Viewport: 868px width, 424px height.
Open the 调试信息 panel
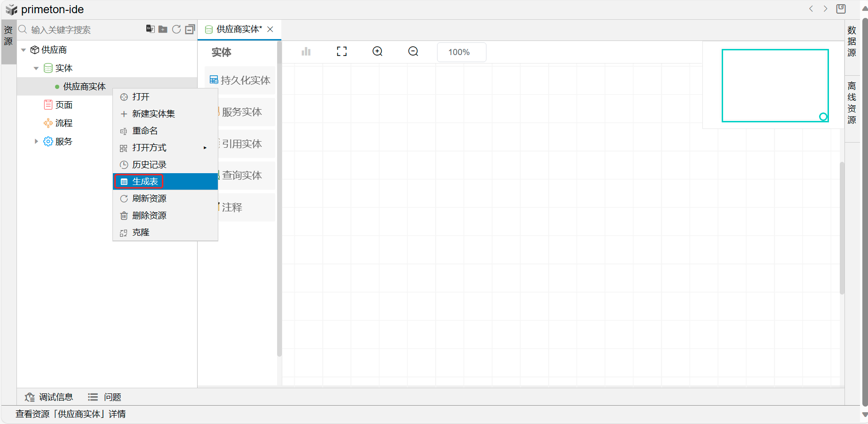click(49, 397)
